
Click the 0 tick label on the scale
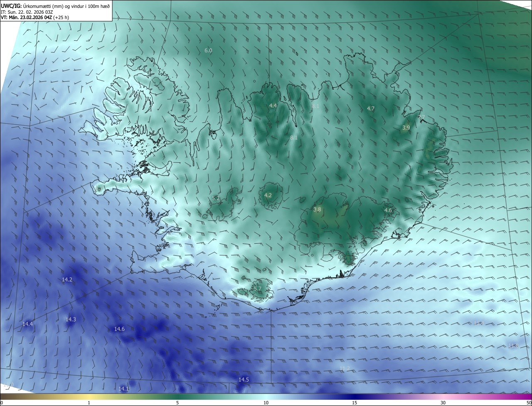click(1, 403)
